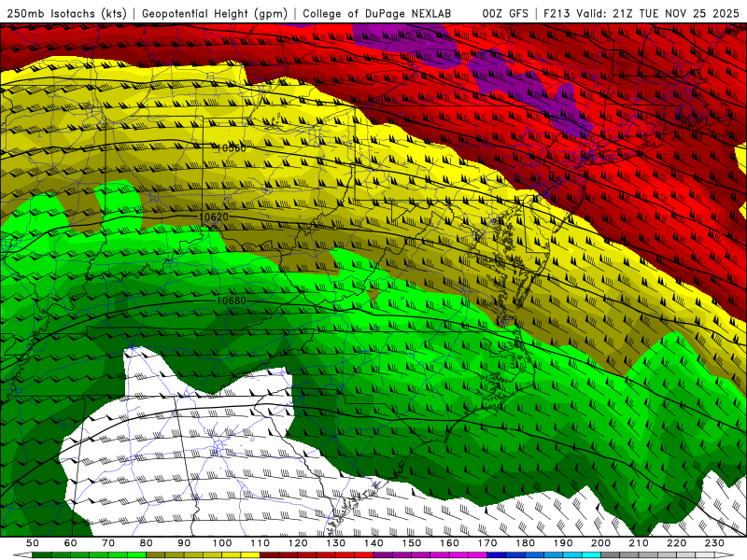The image size is (747, 560).
Task: Click the 170 value on the color scale
Action: click(486, 543)
